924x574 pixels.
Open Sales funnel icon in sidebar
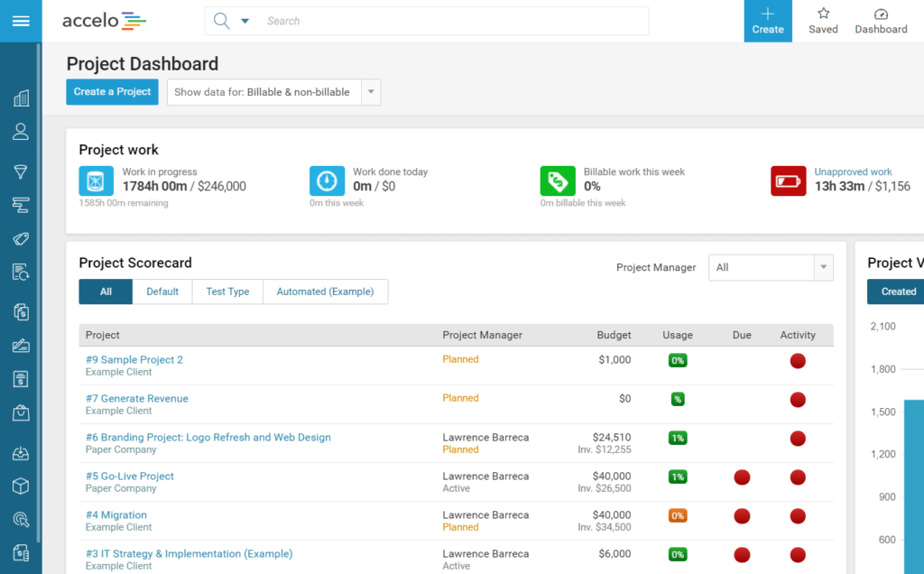click(x=21, y=171)
